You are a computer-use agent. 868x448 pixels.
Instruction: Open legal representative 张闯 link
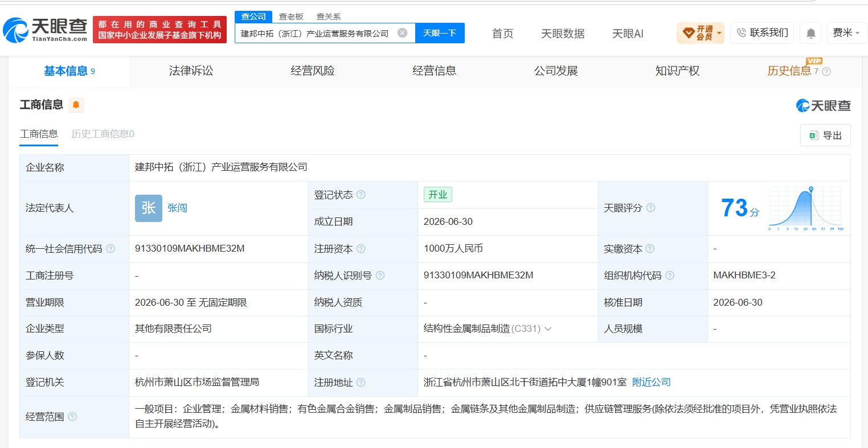[177, 208]
